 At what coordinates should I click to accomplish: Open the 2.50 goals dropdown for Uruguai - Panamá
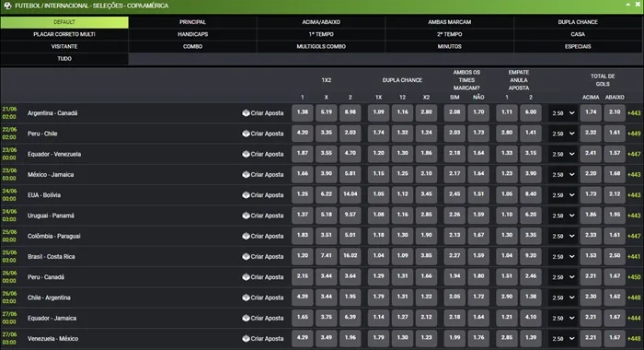point(563,216)
